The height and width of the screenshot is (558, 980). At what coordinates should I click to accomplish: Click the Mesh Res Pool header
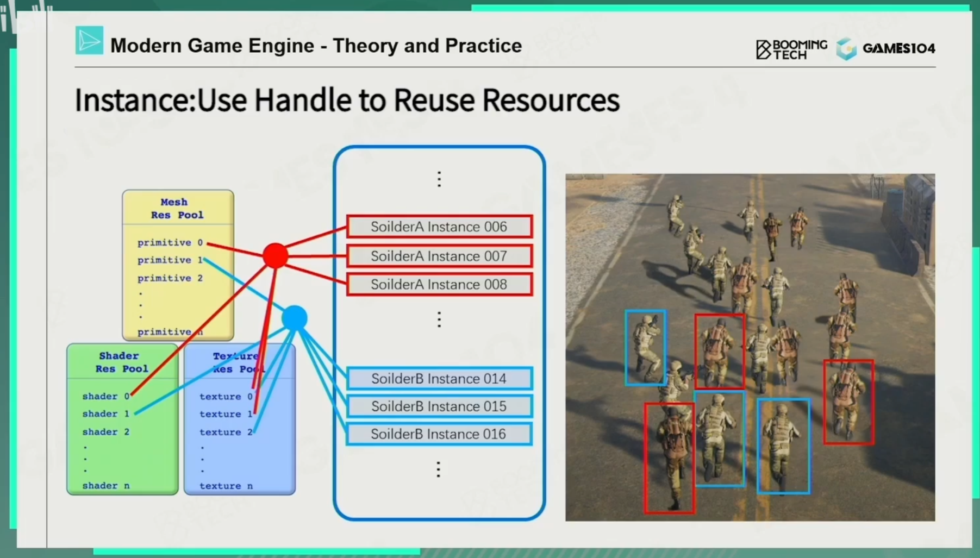tap(178, 209)
